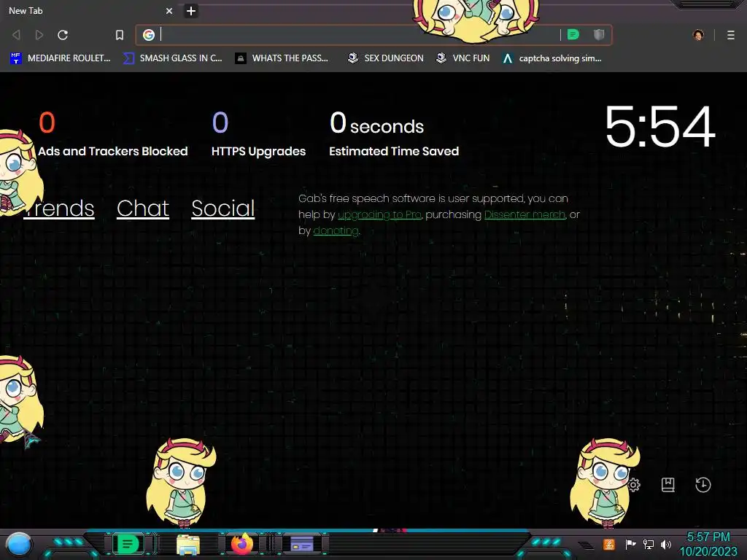The height and width of the screenshot is (560, 747).
Task: Open the File Explorer taskbar icon
Action: click(x=187, y=544)
